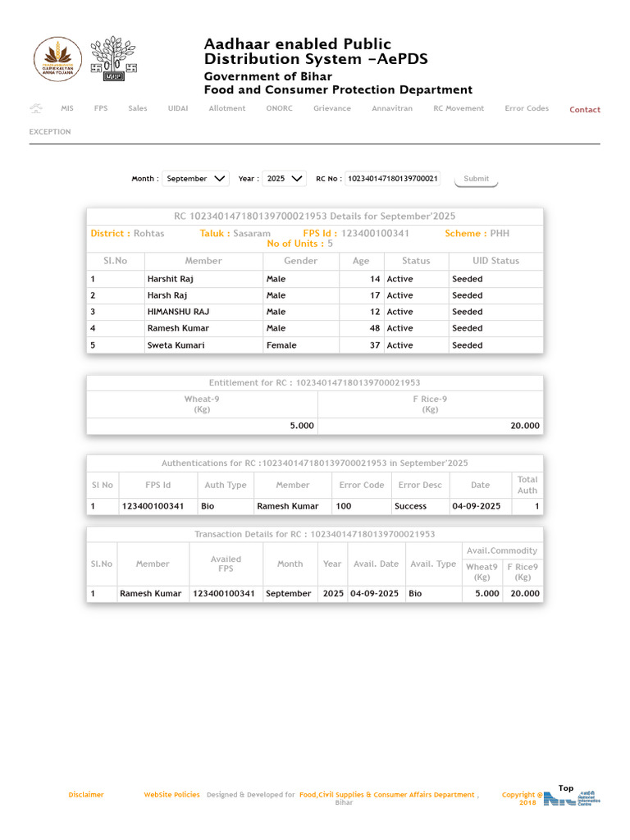Screen dimensions: 630x840
Task: Open the home icon in navigation bar
Action: pyautogui.click(x=36, y=108)
